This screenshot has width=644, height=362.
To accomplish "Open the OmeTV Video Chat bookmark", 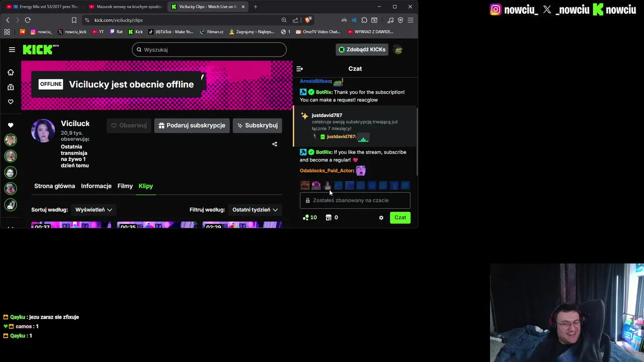I will click(318, 32).
